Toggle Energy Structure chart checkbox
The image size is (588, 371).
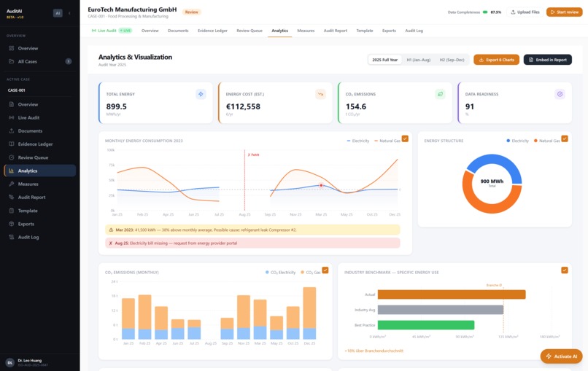(565, 138)
